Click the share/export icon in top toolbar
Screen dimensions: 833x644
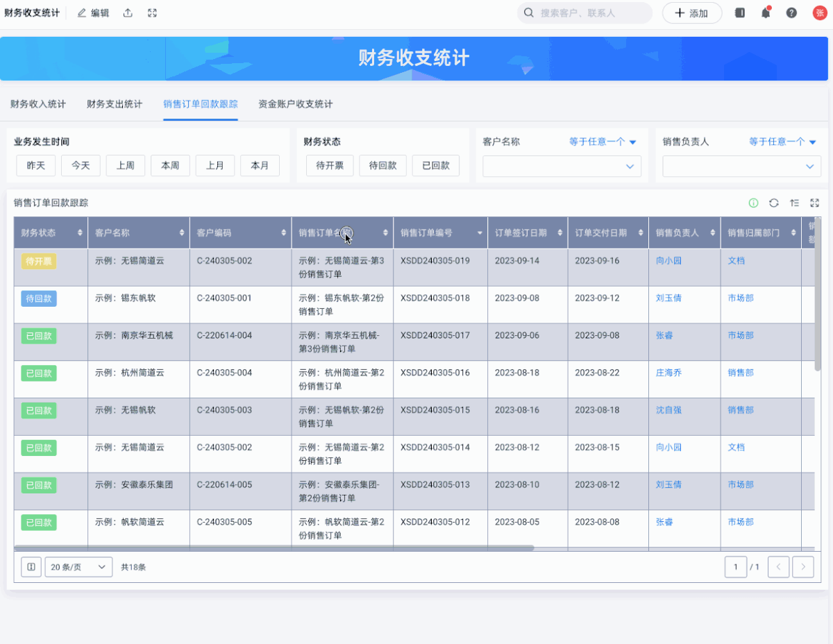128,12
